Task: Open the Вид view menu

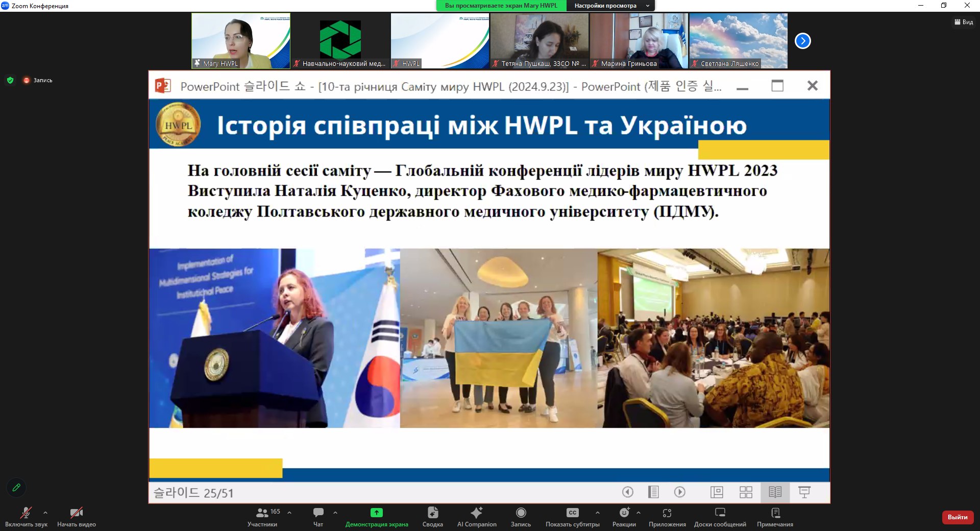Action: (x=964, y=22)
